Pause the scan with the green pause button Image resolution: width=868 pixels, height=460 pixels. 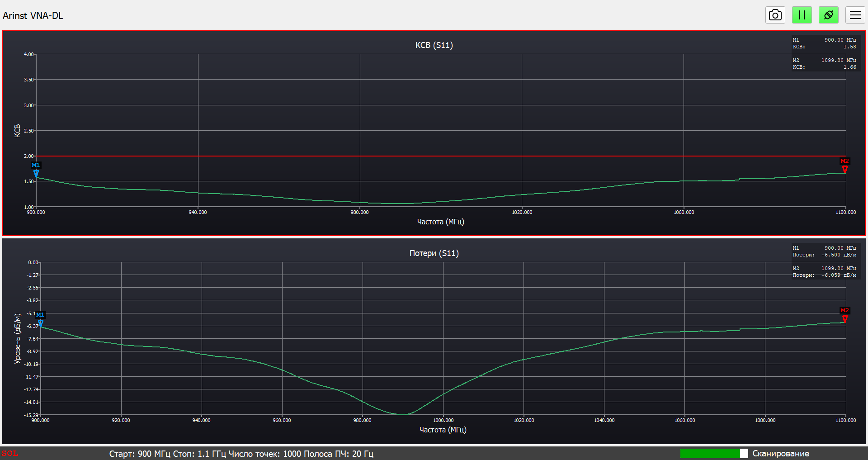coord(802,15)
